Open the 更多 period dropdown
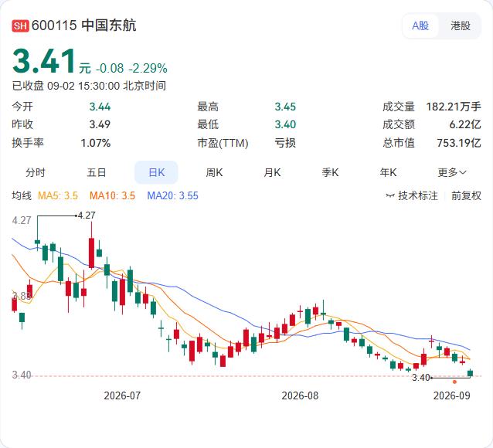The image size is (493, 448). (x=452, y=172)
